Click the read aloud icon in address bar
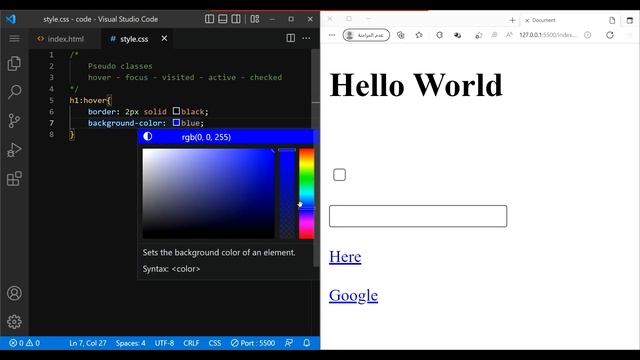 pyautogui.click(x=509, y=35)
